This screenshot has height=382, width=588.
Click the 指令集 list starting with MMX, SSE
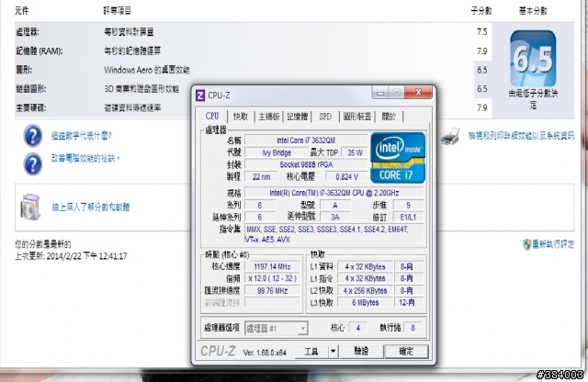pos(334,234)
